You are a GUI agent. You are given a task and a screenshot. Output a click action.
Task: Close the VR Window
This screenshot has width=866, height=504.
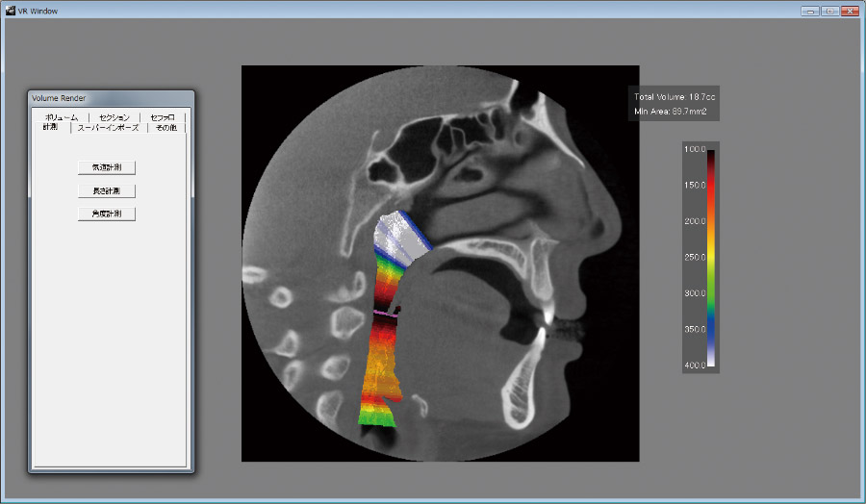tap(850, 11)
